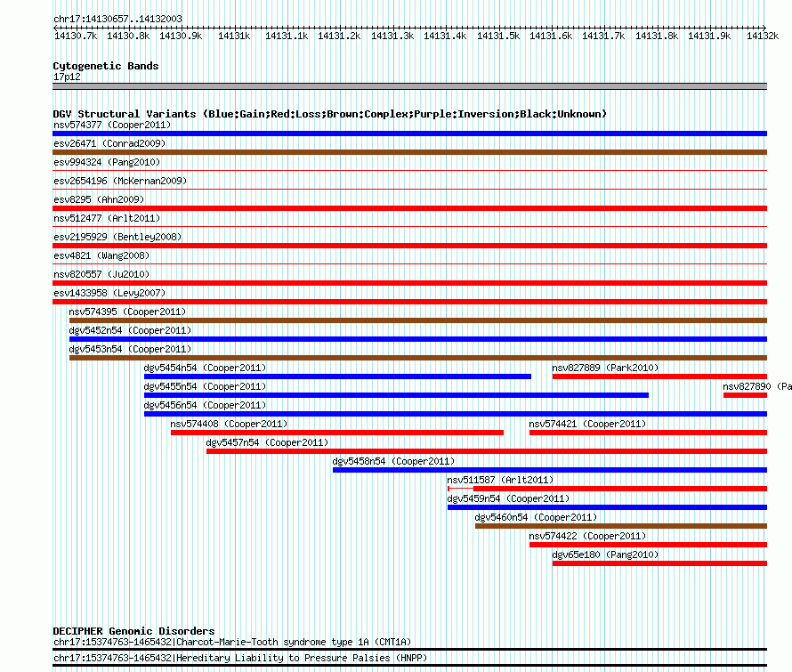Click the DGV Structural Variants track title

click(329, 114)
